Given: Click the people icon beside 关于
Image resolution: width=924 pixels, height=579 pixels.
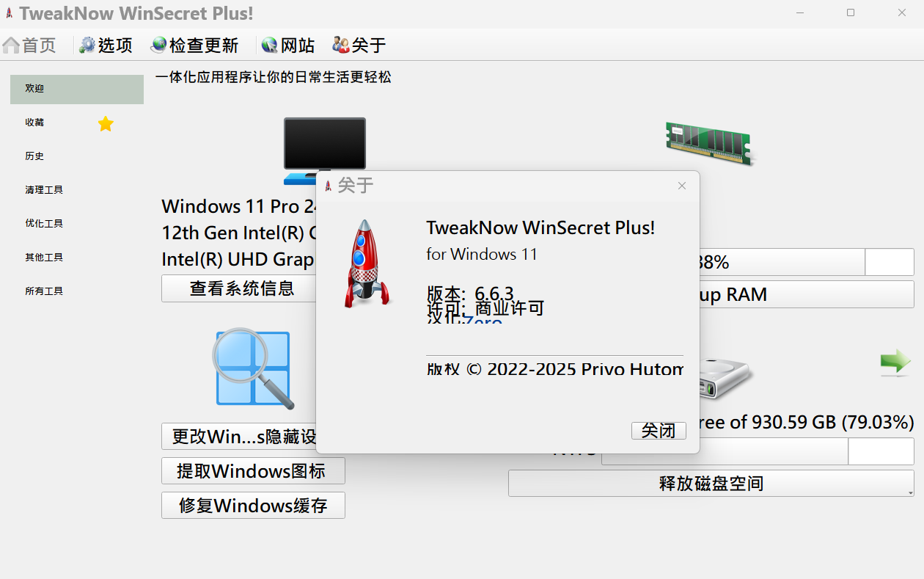Looking at the screenshot, I should [340, 45].
